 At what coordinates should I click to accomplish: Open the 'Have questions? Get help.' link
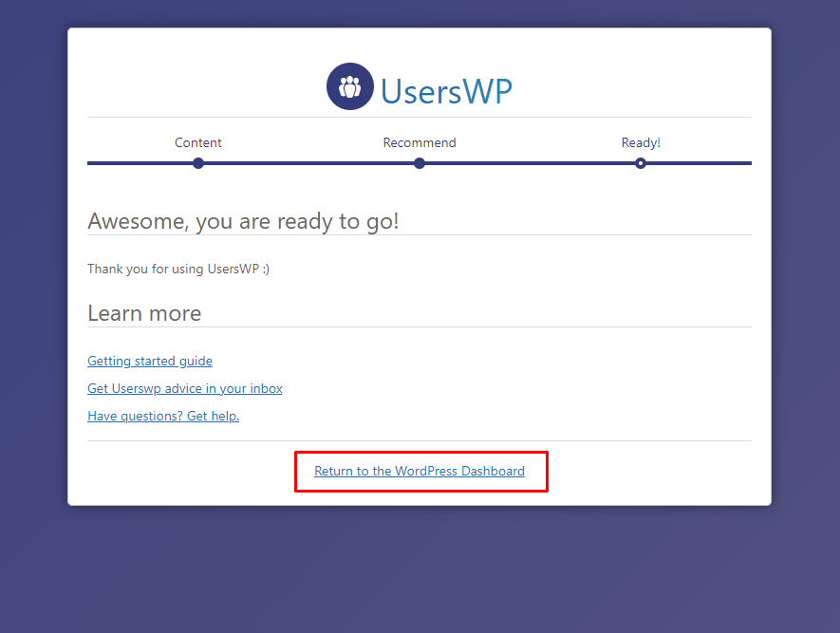pyautogui.click(x=163, y=416)
